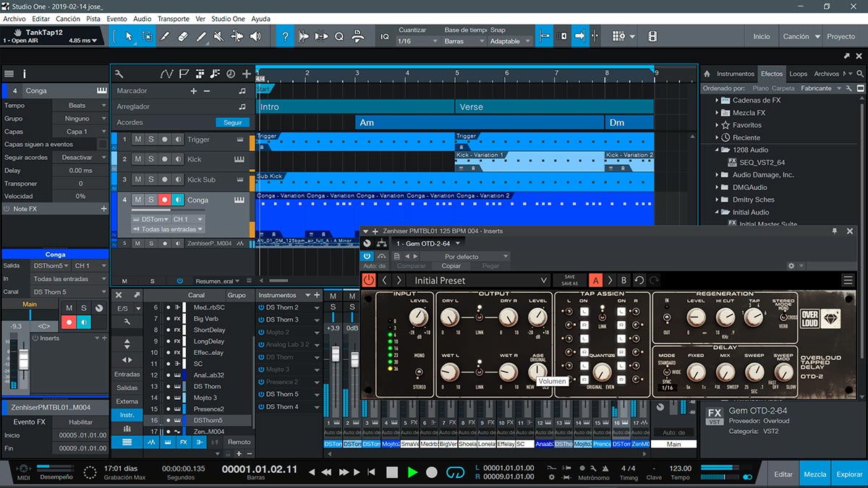This screenshot has width=868, height=488.
Task: Click the transport record button
Action: (x=432, y=472)
